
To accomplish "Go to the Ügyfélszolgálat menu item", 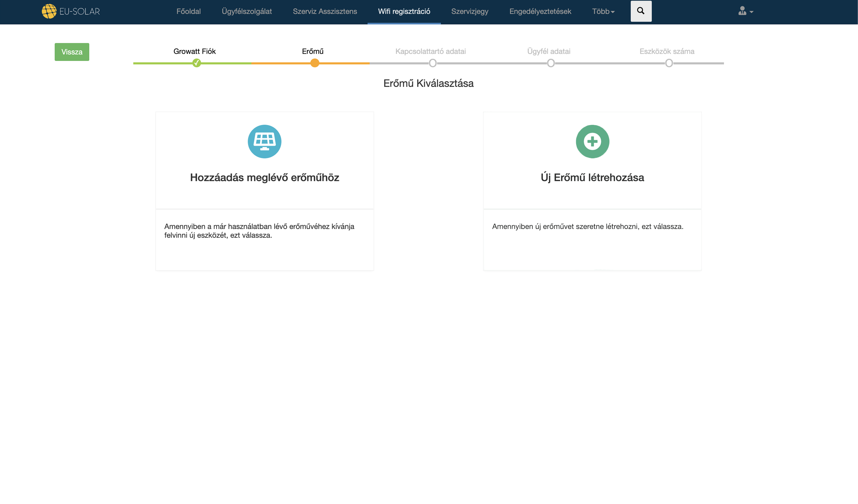I will click(x=246, y=11).
